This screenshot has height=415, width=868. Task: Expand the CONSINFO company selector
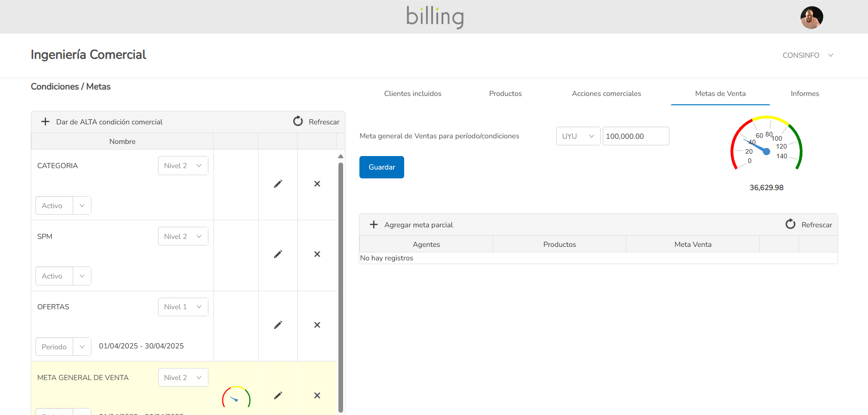pyautogui.click(x=807, y=55)
